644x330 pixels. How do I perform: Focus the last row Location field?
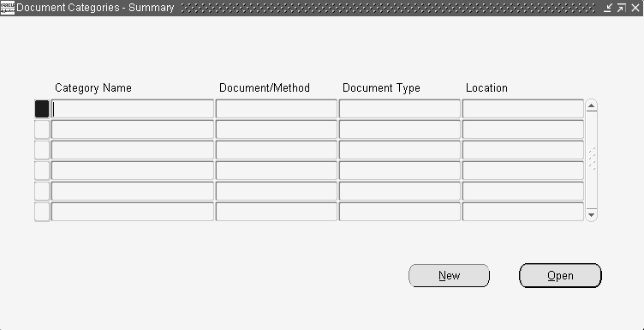pos(523,212)
